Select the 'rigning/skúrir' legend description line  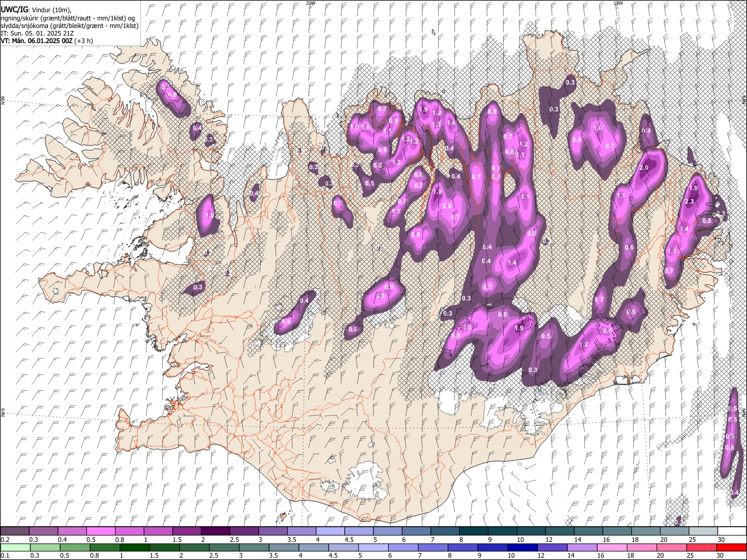click(68, 17)
